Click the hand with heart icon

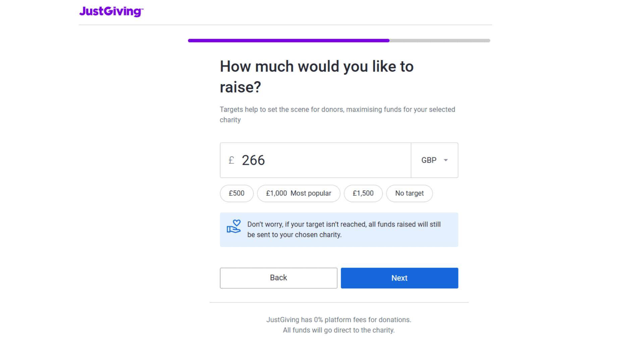click(233, 227)
